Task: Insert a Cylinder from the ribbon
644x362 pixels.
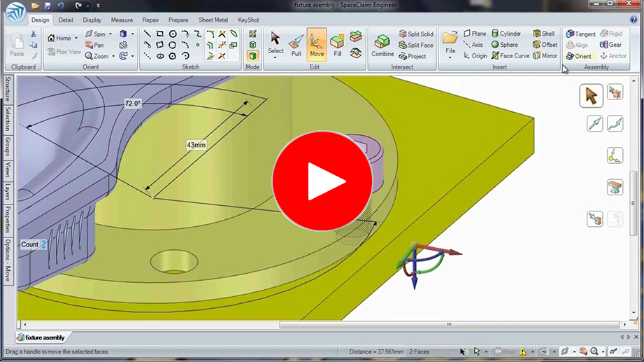Action: tap(506, 34)
